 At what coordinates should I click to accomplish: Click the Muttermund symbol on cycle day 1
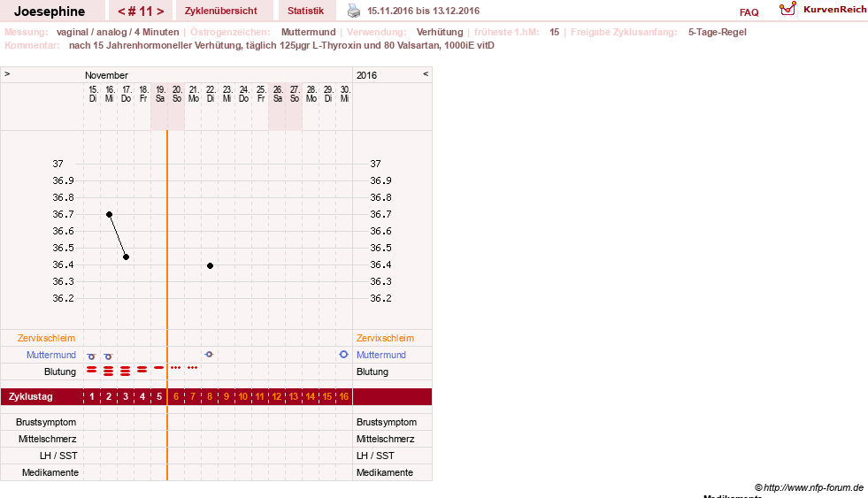click(x=91, y=356)
